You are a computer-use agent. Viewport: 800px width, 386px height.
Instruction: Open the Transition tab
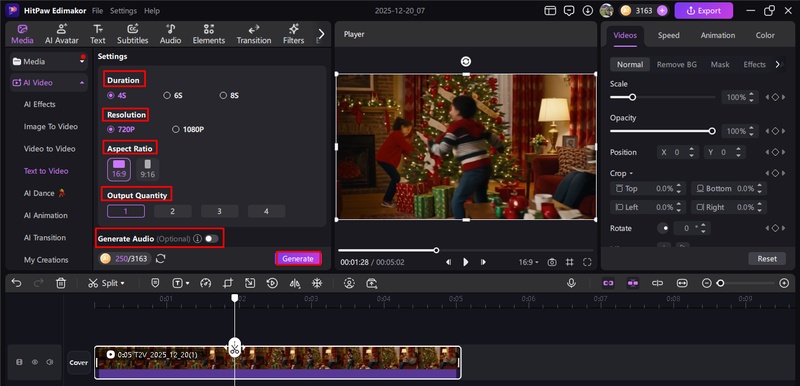tap(254, 35)
